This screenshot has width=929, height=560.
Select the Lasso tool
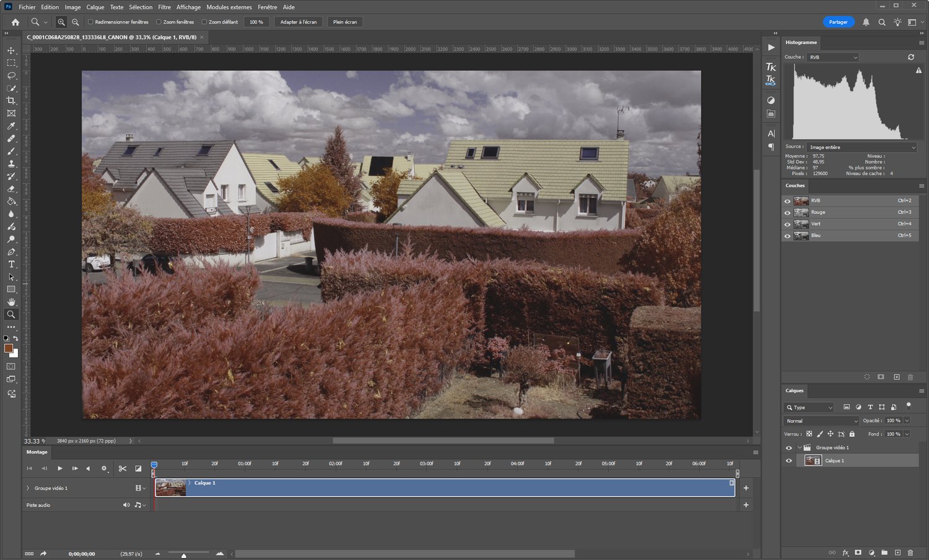11,75
